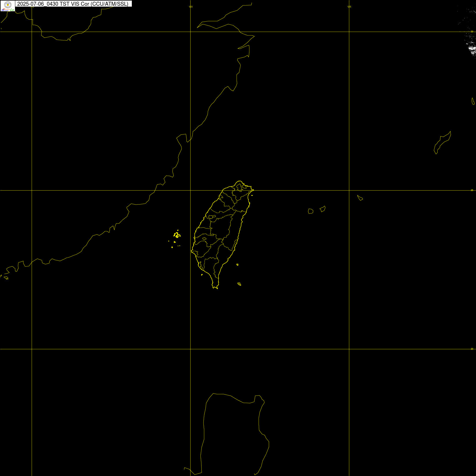Click the "25" latitude label at right

tap(472, 190)
